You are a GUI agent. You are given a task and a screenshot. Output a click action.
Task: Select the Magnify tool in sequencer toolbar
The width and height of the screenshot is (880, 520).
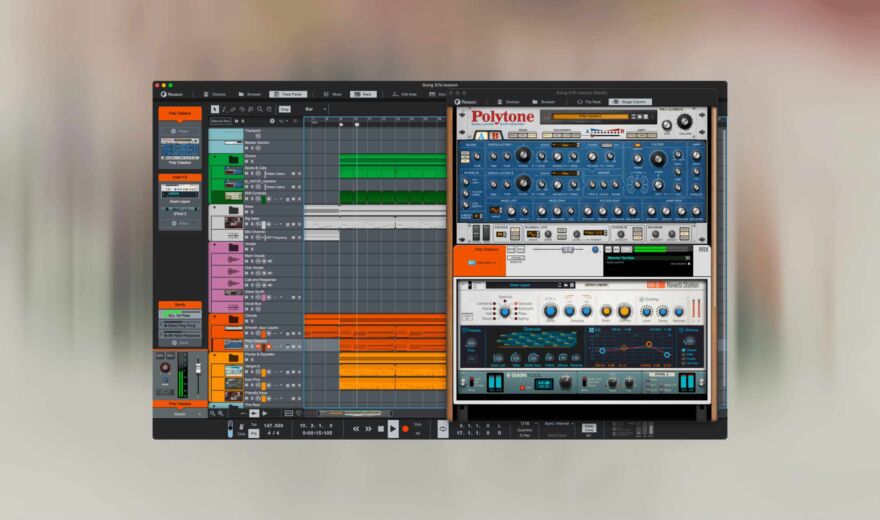pos(260,109)
